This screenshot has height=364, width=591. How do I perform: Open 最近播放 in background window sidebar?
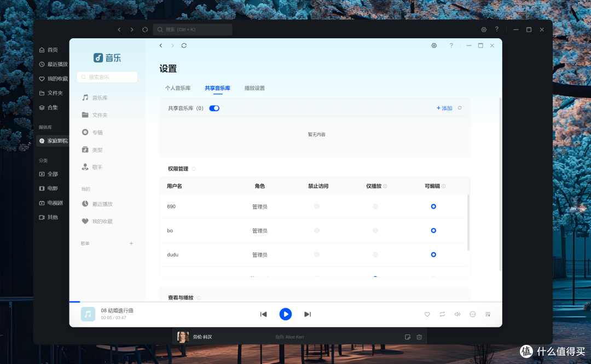pos(53,64)
